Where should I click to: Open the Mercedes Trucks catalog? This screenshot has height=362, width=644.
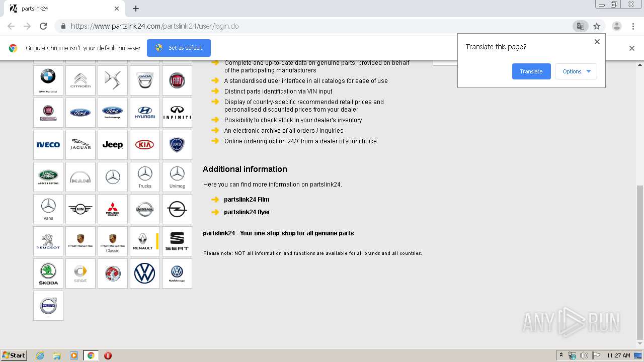pos(145,177)
